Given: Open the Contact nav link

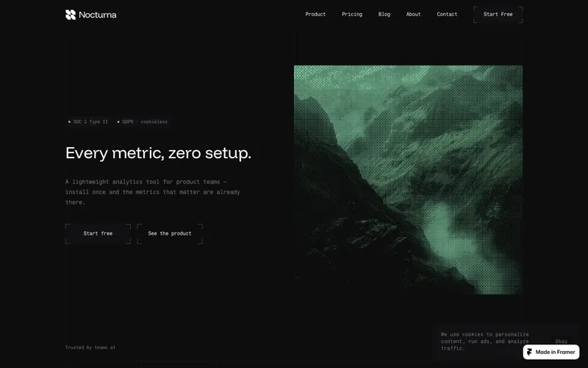Looking at the screenshot, I should click(x=447, y=14).
